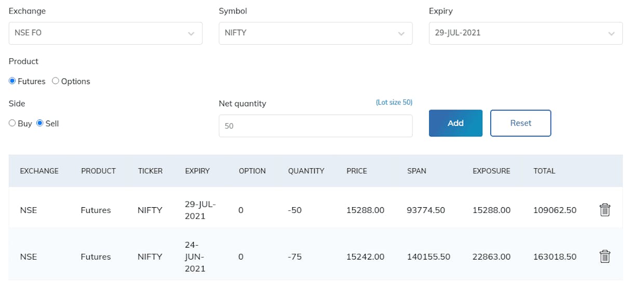This screenshot has width=644, height=297.
Task: Focus the Net quantity input field
Action: (x=316, y=126)
